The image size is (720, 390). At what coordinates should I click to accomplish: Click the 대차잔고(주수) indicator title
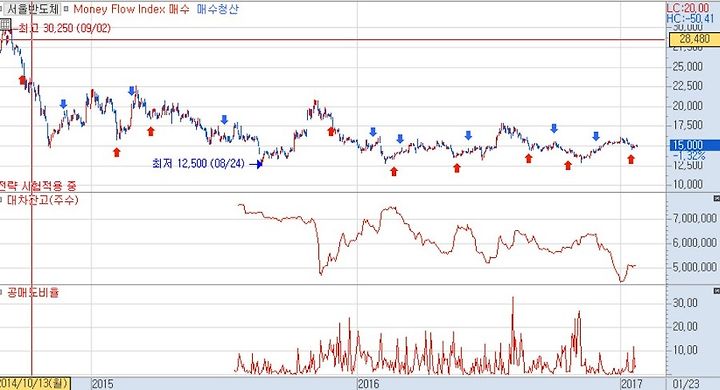point(42,200)
